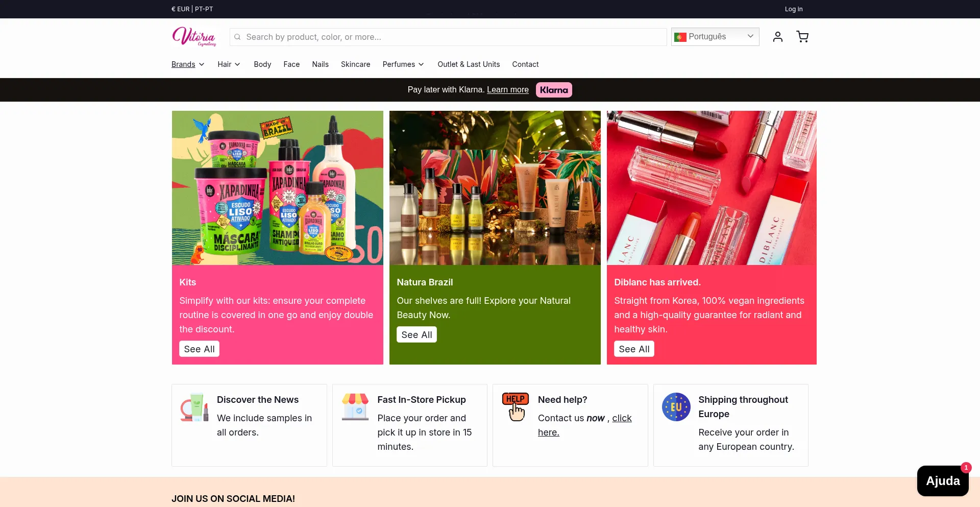Click the Klarna badge

click(554, 90)
